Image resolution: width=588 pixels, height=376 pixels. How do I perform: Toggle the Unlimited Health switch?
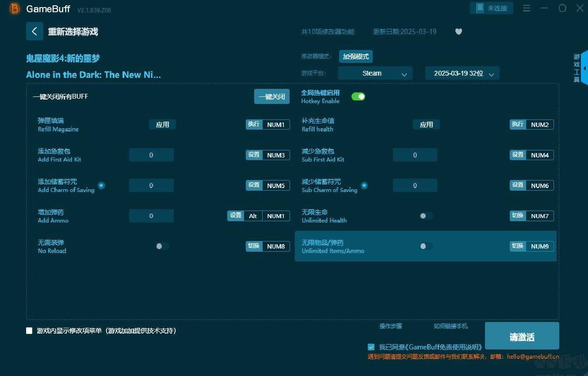(426, 216)
